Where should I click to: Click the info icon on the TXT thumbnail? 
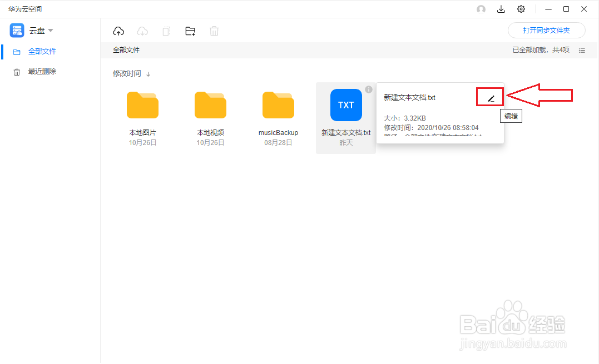click(x=368, y=89)
